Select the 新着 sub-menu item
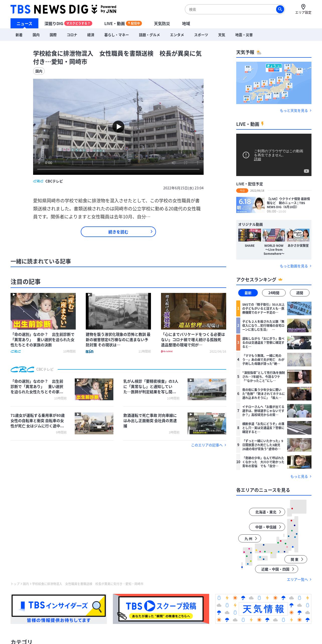 pos(19,35)
